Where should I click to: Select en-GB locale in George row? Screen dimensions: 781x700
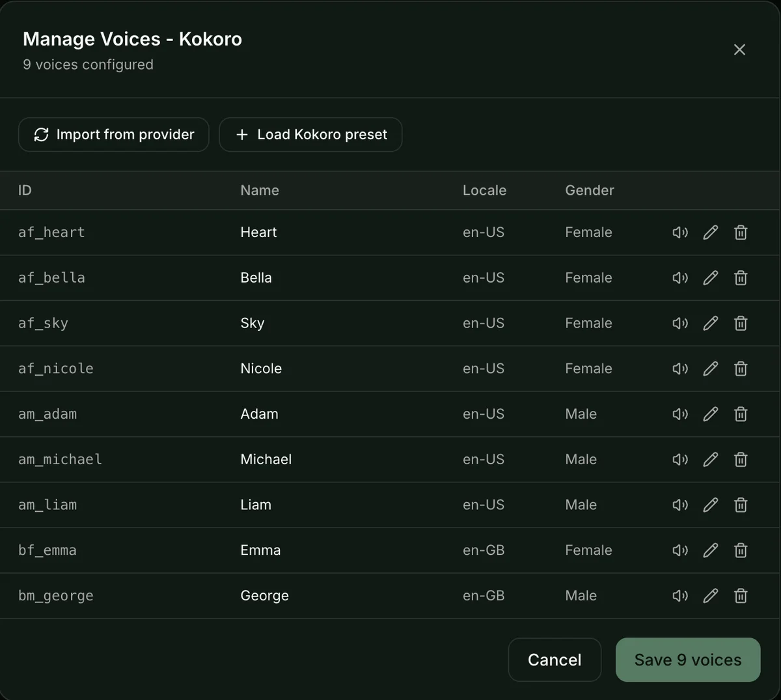point(484,596)
